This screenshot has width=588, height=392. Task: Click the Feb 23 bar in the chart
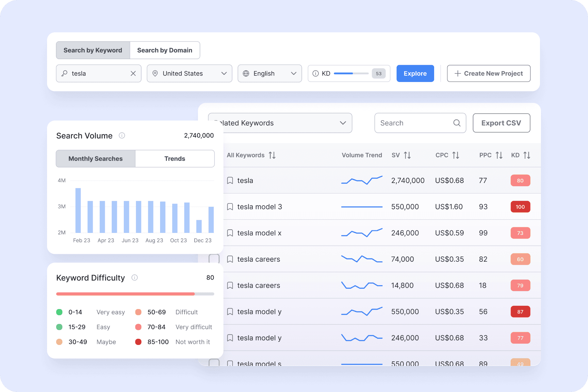[x=78, y=210]
